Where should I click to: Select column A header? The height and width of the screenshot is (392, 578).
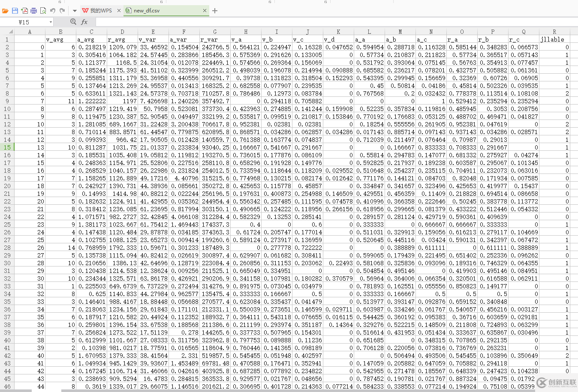click(30, 32)
